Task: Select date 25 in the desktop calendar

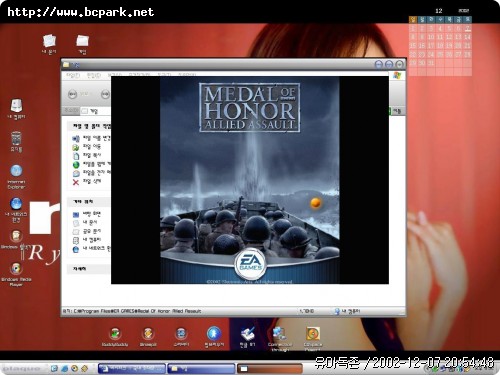Action: (x=440, y=54)
